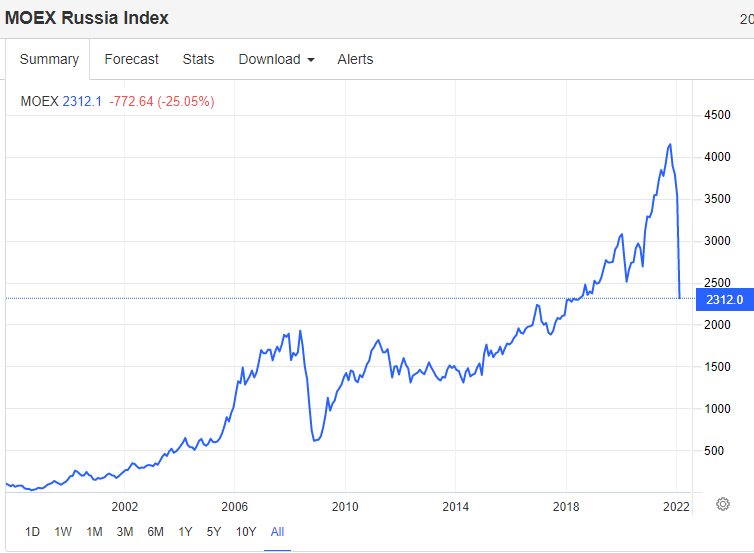This screenshot has width=754, height=553.
Task: Click the 2018 x-axis label
Action: (x=566, y=507)
